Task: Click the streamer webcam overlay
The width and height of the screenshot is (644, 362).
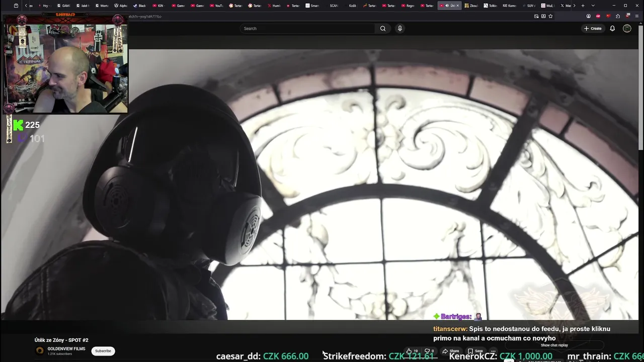Action: [66, 64]
